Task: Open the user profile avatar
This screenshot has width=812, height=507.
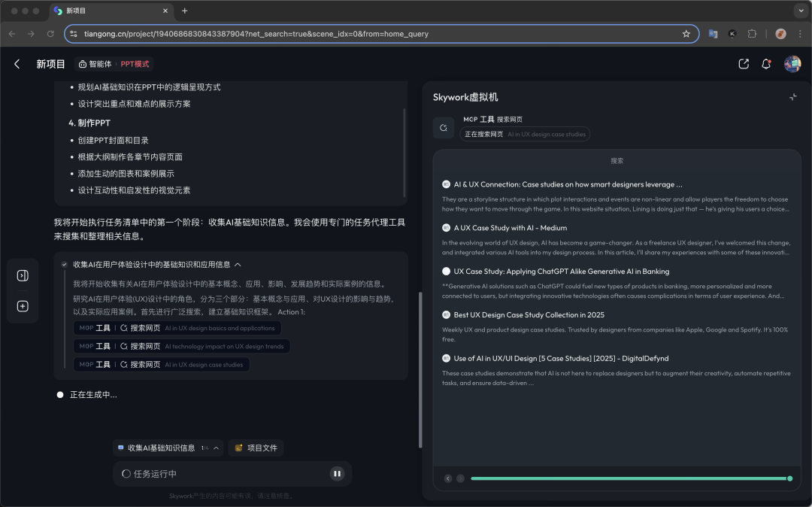Action: (792, 65)
